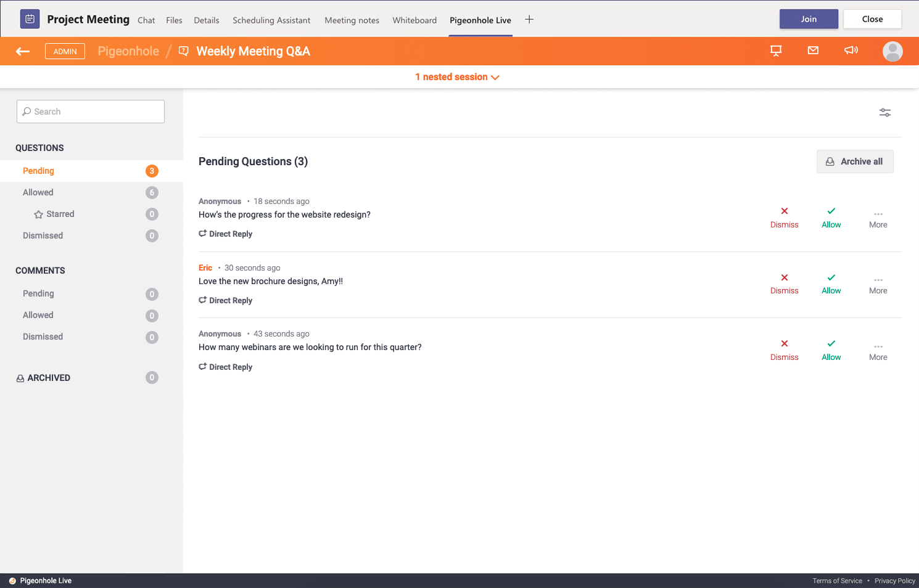Select Allowed under Comments
Image resolution: width=919 pixels, height=588 pixels.
[91, 315]
